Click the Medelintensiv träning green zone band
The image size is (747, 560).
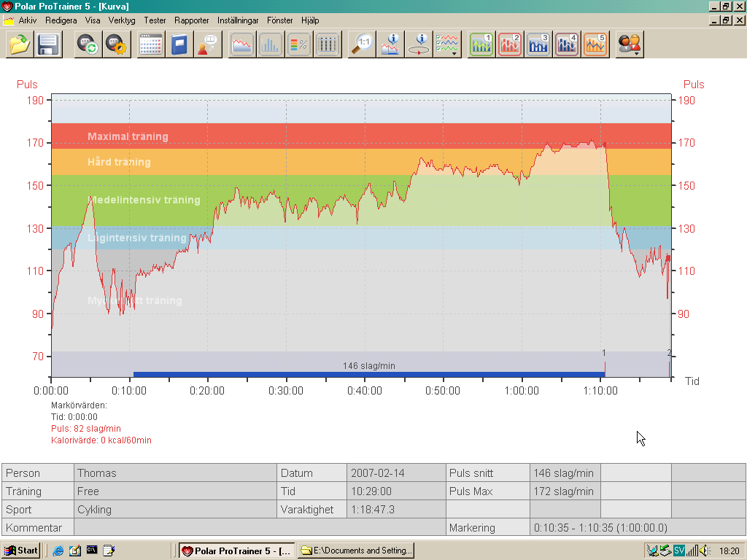tap(361, 201)
